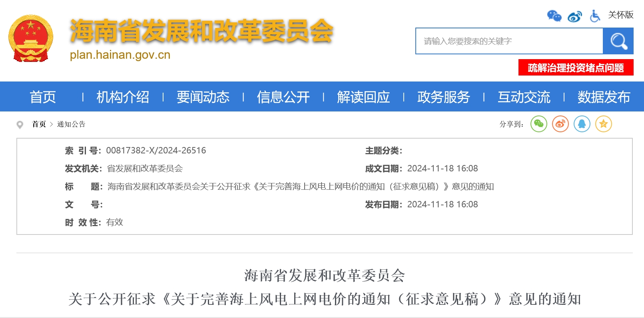Open the Weibo icon in top header
The width and height of the screenshot is (644, 318).
click(574, 16)
